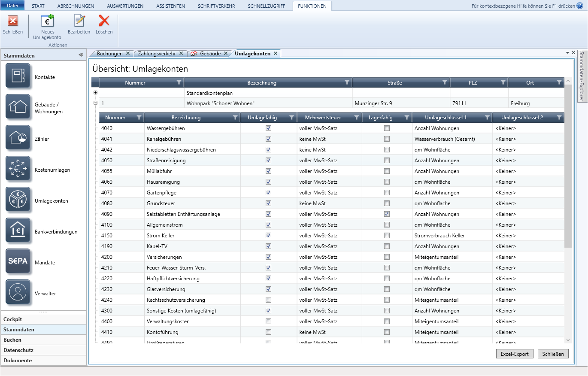Expand the Standardkontenplan row
This screenshot has height=376, width=588.
pos(95,92)
